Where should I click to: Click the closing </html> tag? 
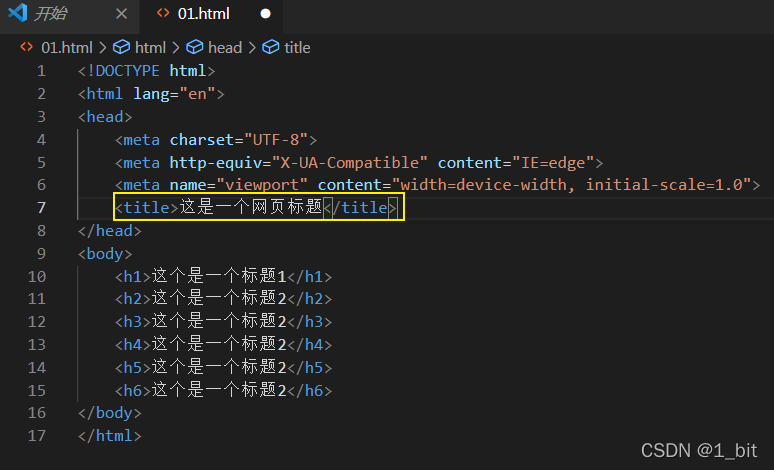coord(110,436)
